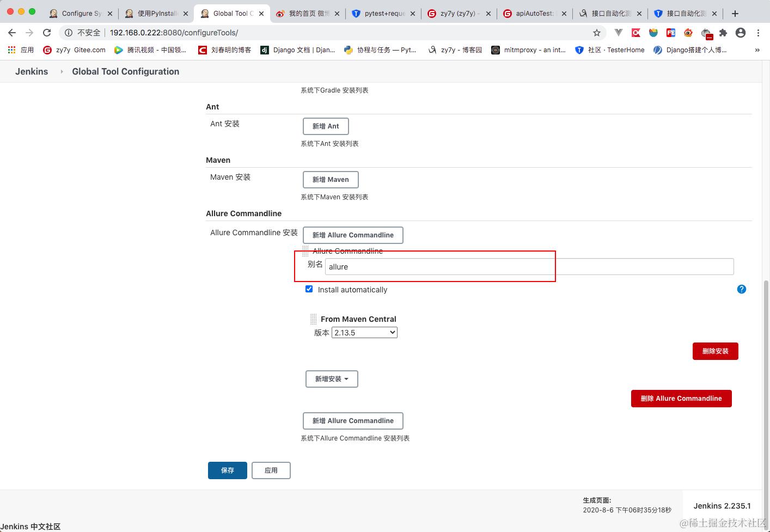
Task: Open the 腾讯视频 bookmark
Action: point(150,50)
